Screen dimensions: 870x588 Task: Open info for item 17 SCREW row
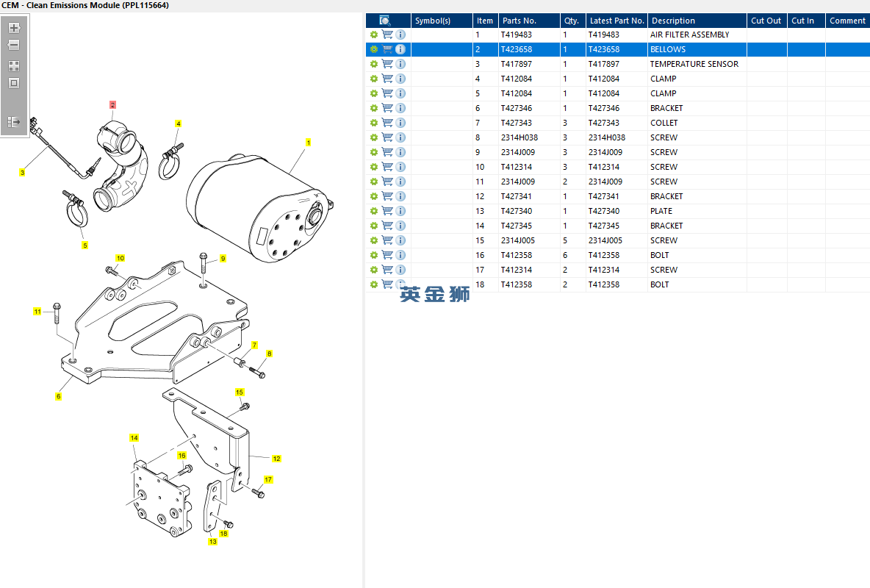pyautogui.click(x=400, y=270)
